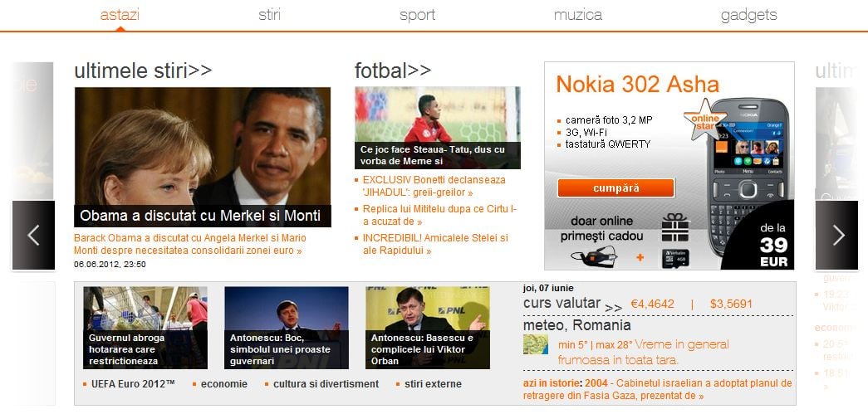
Task: Go to next carousel panel arrow
Action: [x=836, y=235]
